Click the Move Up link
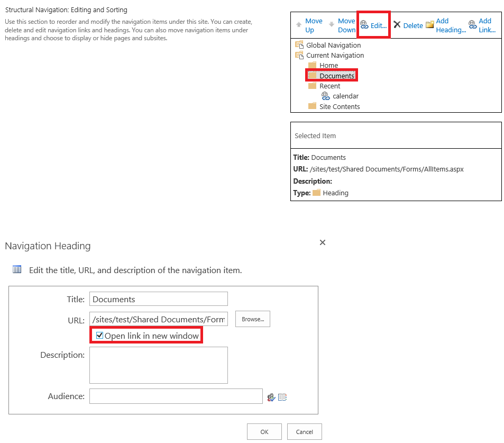The image size is (504, 443). point(314,25)
